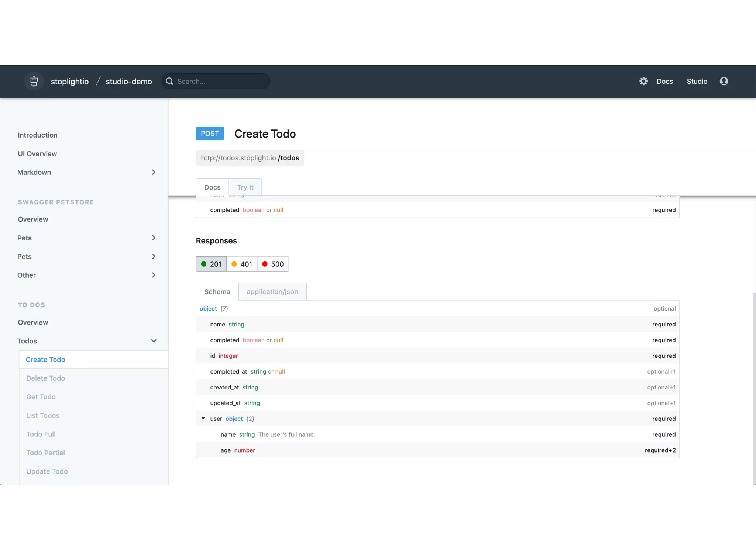Expand the Markdown sidebar section

154,172
